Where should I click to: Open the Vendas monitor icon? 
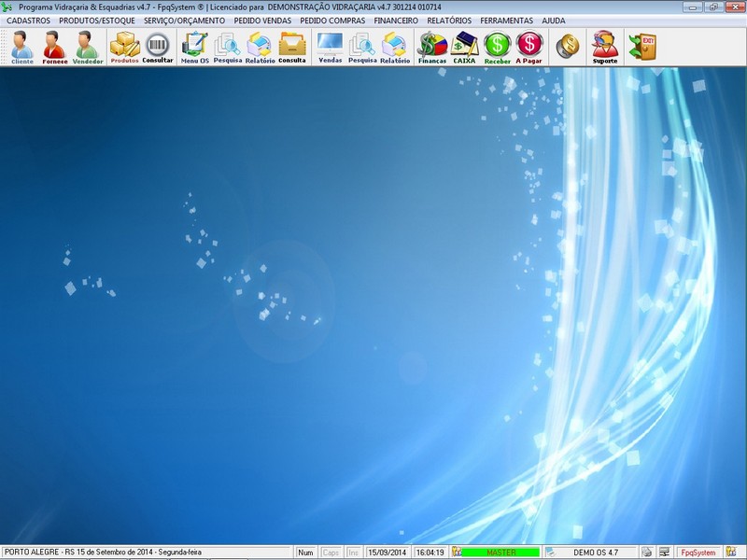coord(331,47)
